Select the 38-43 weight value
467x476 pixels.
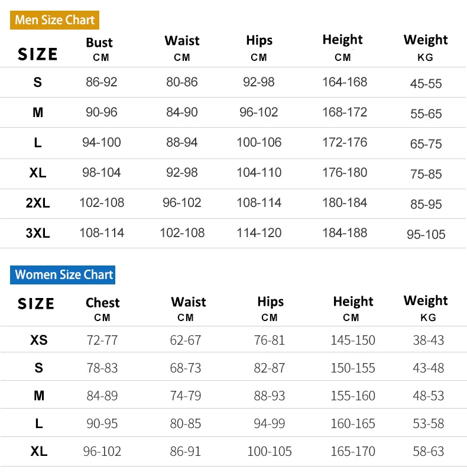(x=428, y=341)
